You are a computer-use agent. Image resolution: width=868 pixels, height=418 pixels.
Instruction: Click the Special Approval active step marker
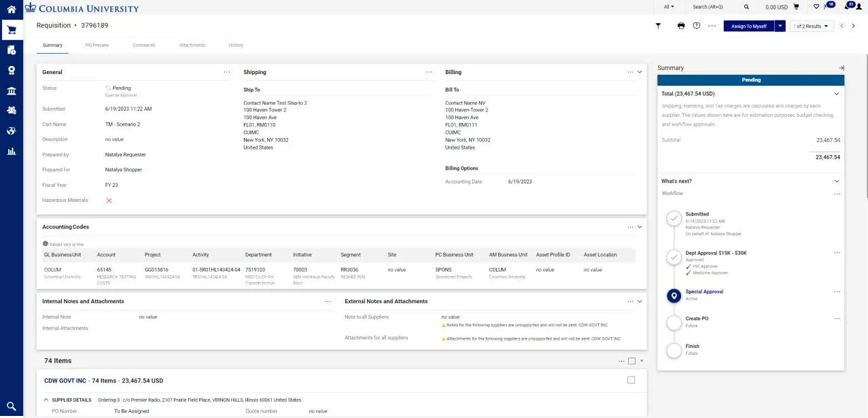click(x=674, y=296)
